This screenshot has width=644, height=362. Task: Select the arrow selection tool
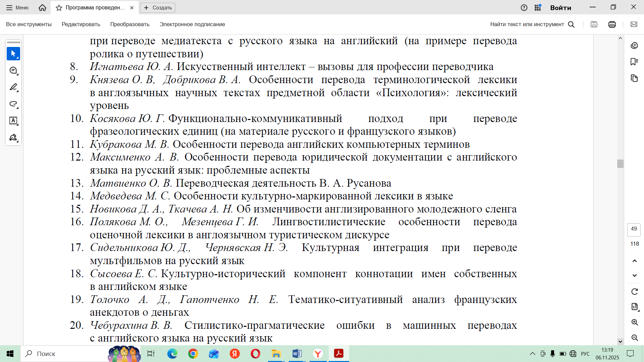click(x=13, y=54)
